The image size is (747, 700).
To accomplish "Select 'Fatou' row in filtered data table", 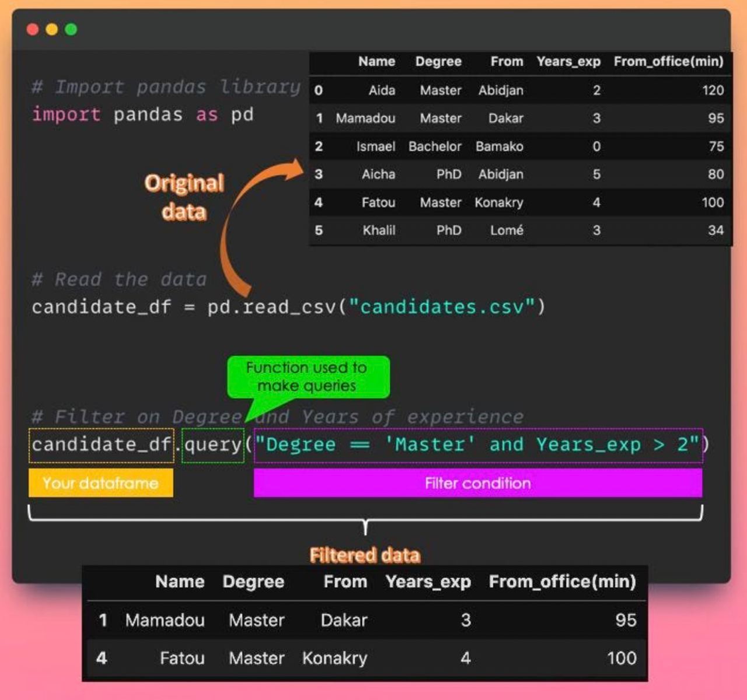I will tap(182, 658).
